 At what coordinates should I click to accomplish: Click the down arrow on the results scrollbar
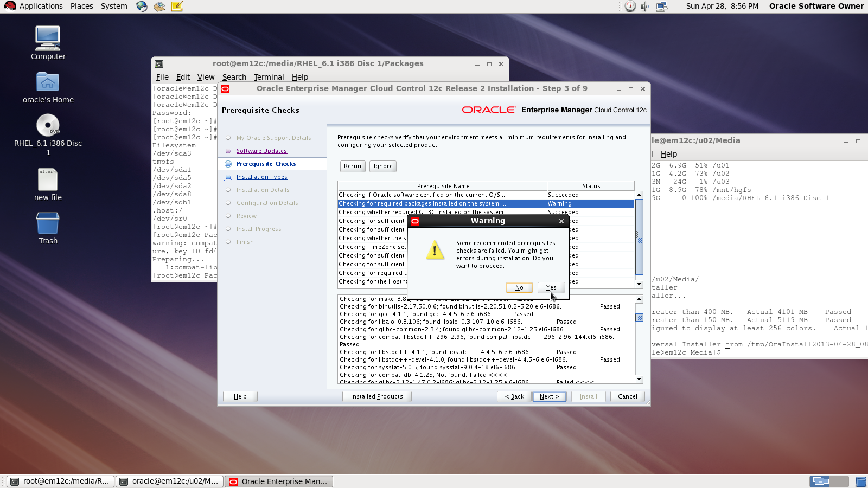(639, 379)
